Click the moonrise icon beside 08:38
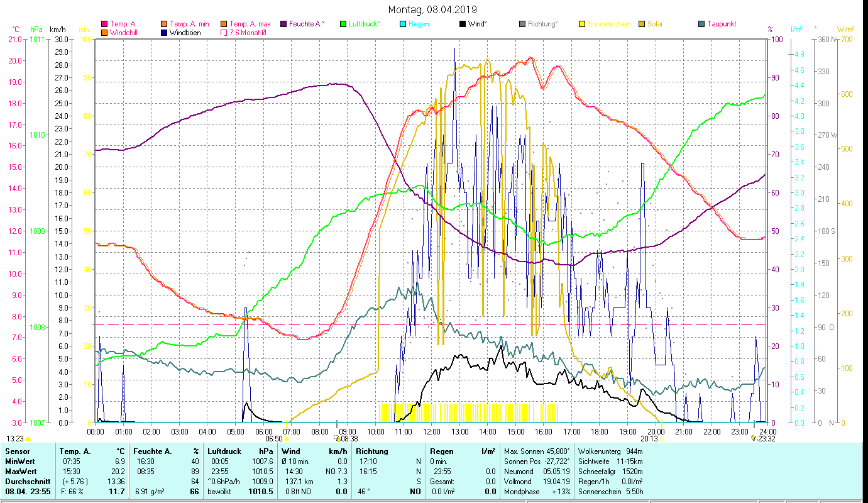This screenshot has width=868, height=503. [337, 439]
